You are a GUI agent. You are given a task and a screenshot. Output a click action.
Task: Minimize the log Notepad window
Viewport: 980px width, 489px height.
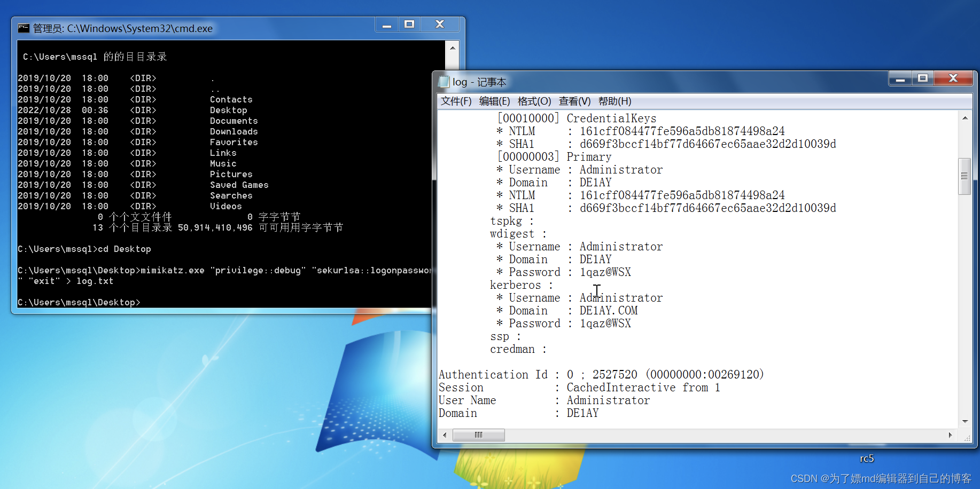(x=900, y=78)
